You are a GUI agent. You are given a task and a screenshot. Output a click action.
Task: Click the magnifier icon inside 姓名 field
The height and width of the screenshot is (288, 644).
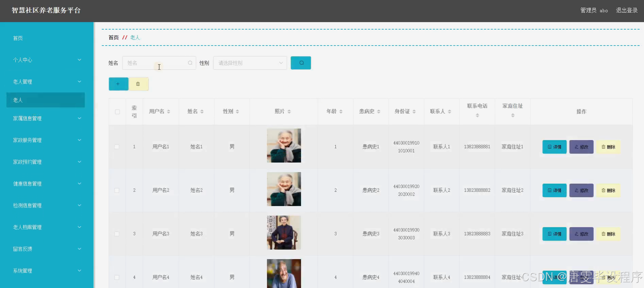point(190,63)
